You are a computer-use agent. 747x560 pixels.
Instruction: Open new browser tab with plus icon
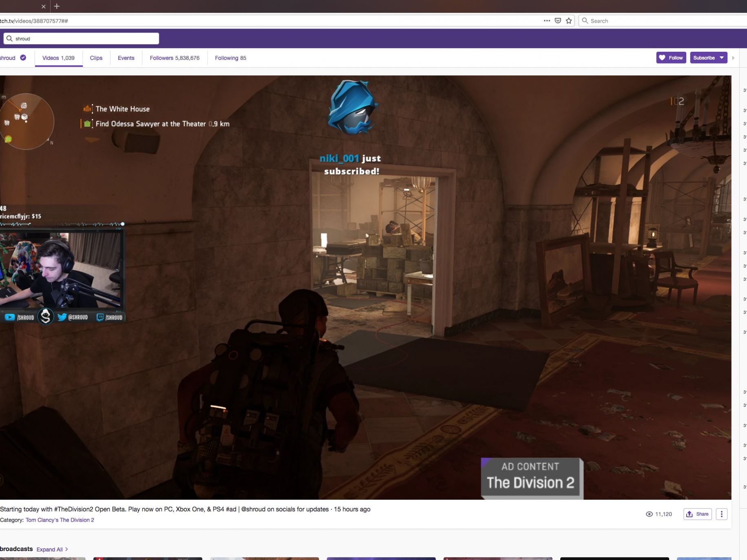click(57, 7)
